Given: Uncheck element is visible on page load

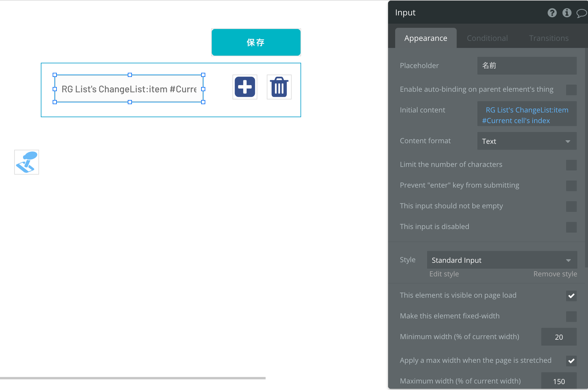Looking at the screenshot, I should pos(571,296).
